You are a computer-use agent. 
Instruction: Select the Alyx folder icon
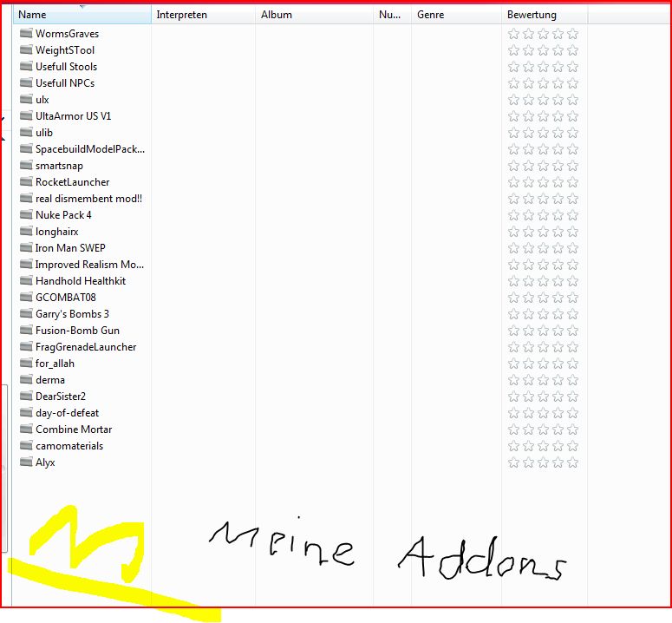click(x=26, y=462)
